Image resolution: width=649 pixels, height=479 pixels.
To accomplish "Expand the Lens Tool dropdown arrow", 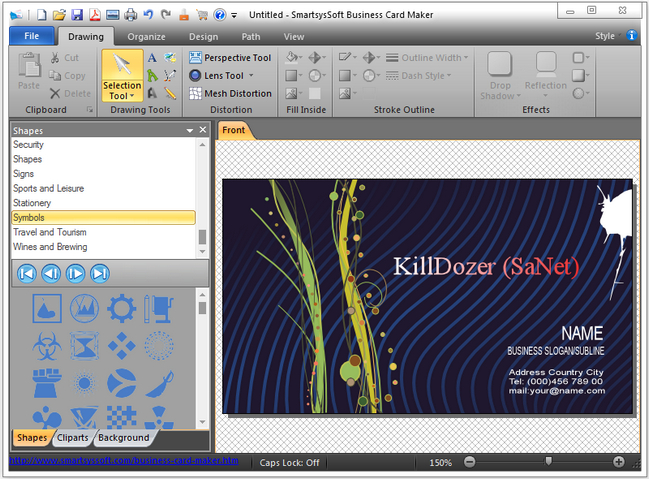I will pyautogui.click(x=251, y=75).
